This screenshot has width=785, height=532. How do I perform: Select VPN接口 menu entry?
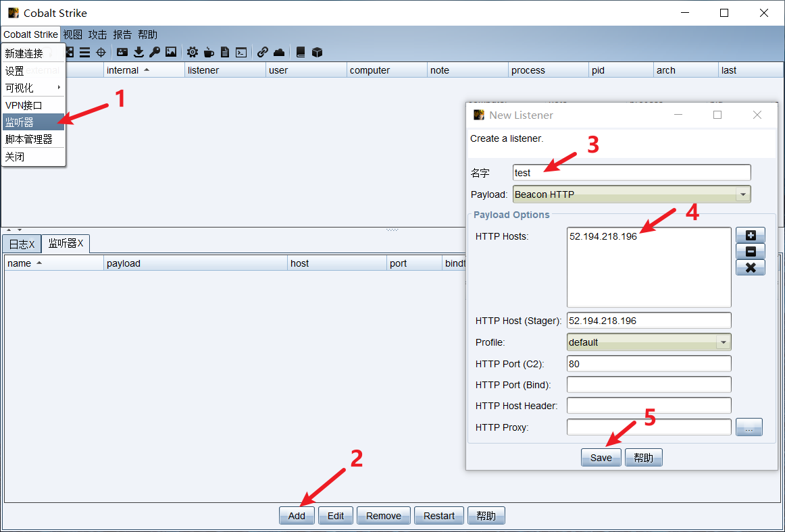33,105
